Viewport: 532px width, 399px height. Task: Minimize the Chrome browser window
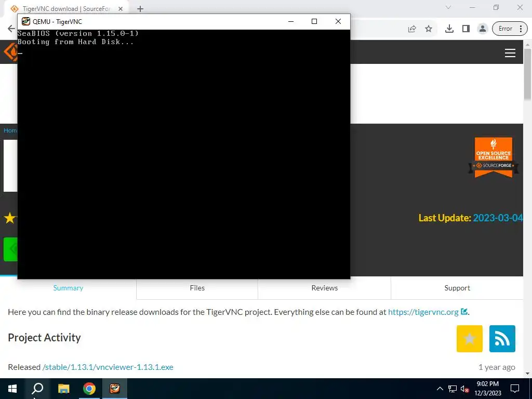tap(472, 7)
